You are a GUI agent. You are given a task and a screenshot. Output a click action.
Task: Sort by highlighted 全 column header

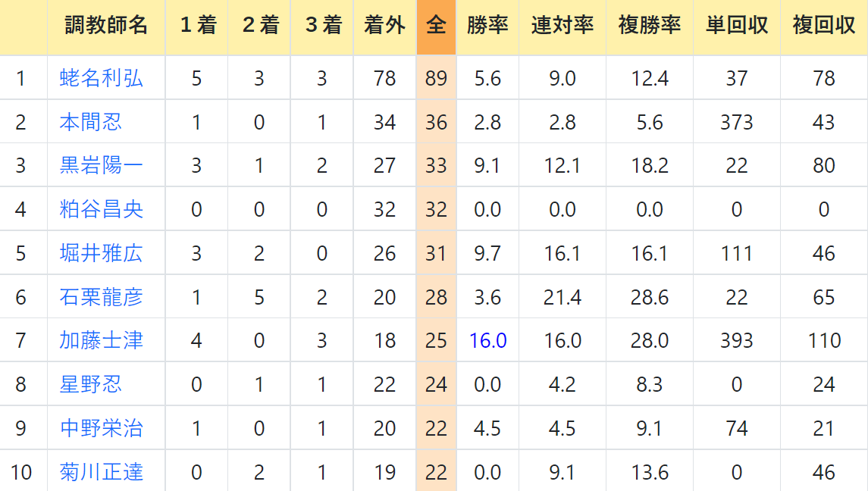click(436, 26)
